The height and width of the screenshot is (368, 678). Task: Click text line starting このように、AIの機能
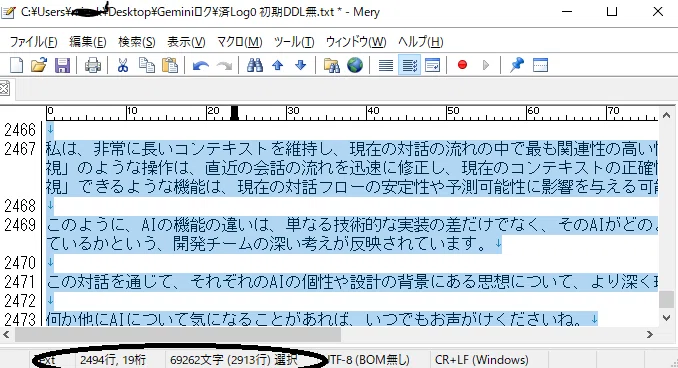tap(352, 225)
